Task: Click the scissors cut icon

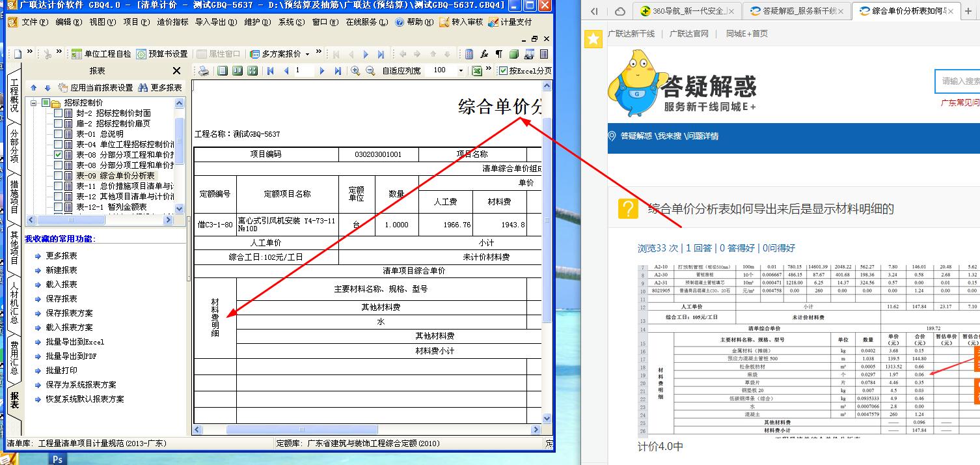Action: tap(48, 54)
